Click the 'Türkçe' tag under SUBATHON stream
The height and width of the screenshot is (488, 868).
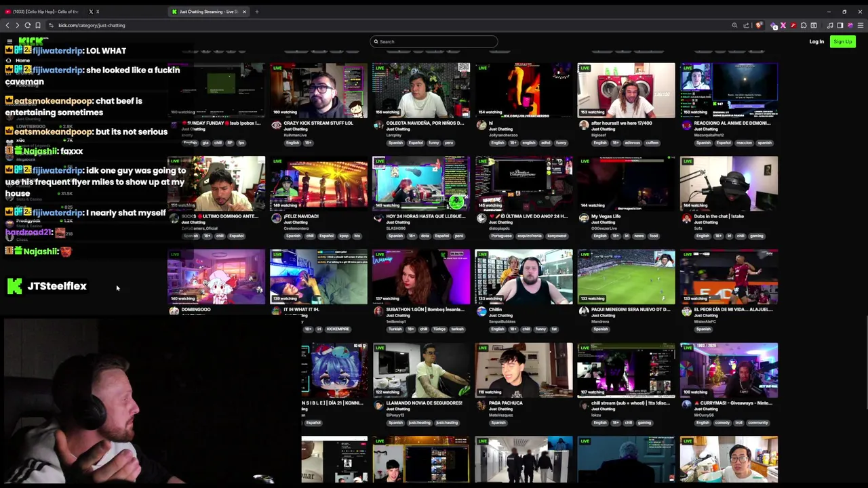pyautogui.click(x=439, y=329)
